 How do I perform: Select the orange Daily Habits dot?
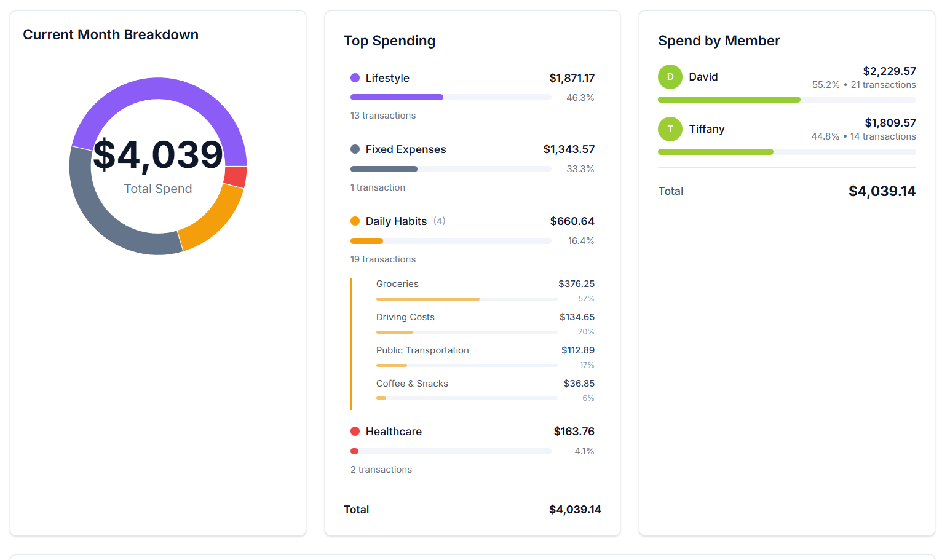click(355, 221)
